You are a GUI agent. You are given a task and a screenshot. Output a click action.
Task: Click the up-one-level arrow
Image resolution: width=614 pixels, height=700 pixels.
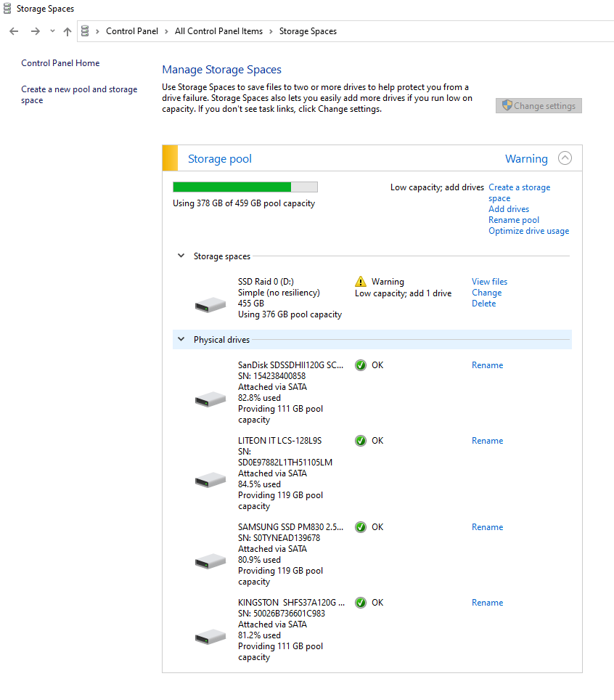click(67, 31)
